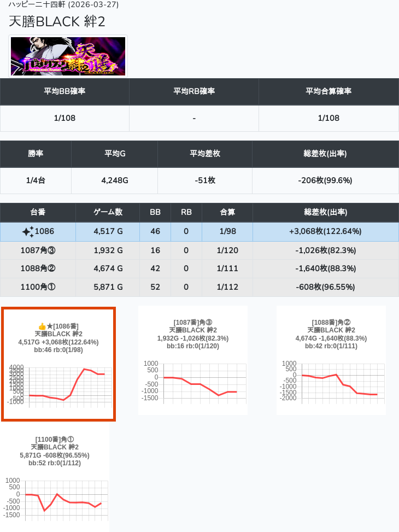This screenshot has height=532, width=399.
Task: Click the ハッピー二十四軒 date text at top
Action: click(64, 5)
